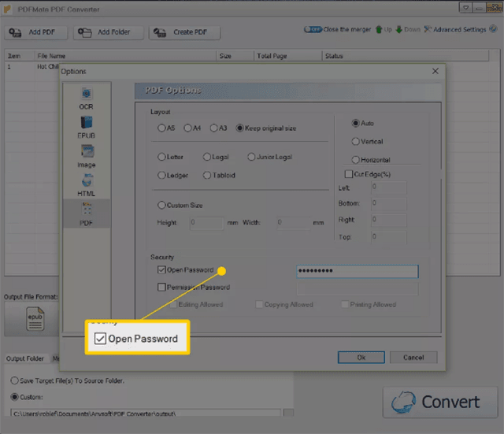Choose Letter paper size
This screenshot has height=434, width=504.
coord(170,157)
